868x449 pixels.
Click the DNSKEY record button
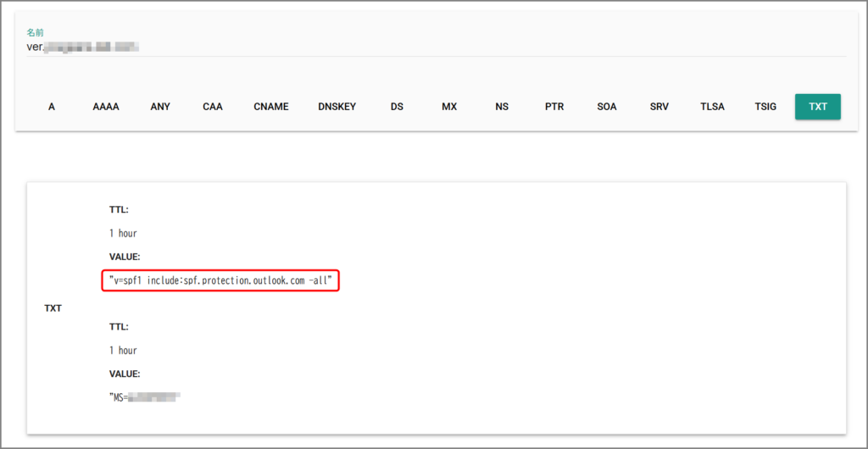click(x=337, y=107)
